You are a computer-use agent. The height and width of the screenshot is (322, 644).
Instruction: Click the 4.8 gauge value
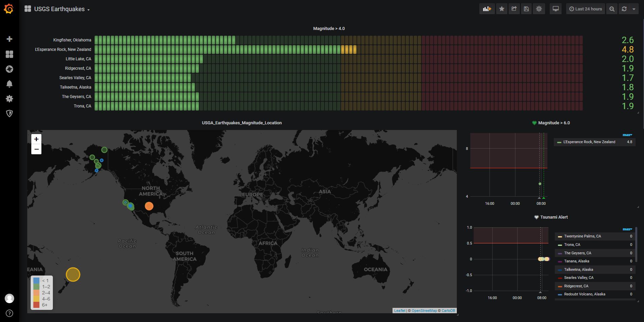coord(628,50)
